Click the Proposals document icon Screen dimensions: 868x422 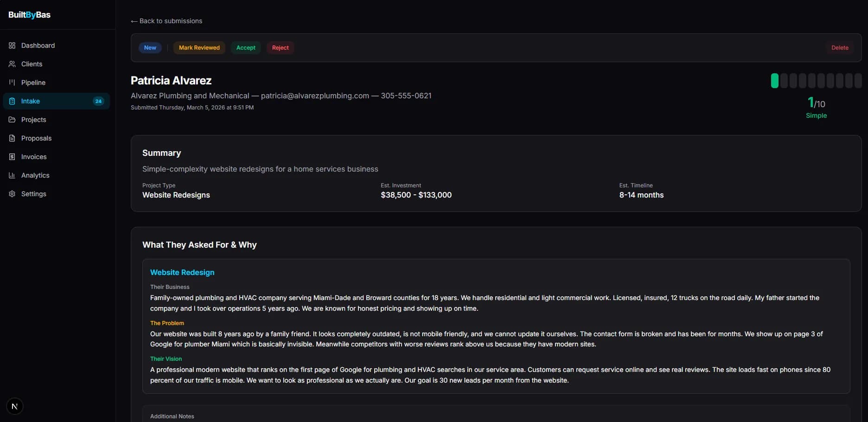click(x=12, y=138)
